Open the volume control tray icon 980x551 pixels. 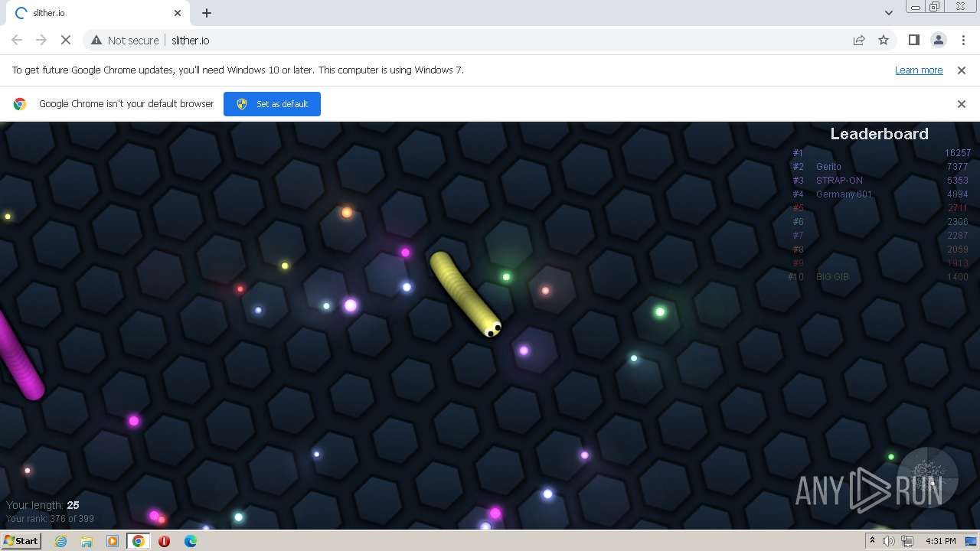(x=889, y=541)
